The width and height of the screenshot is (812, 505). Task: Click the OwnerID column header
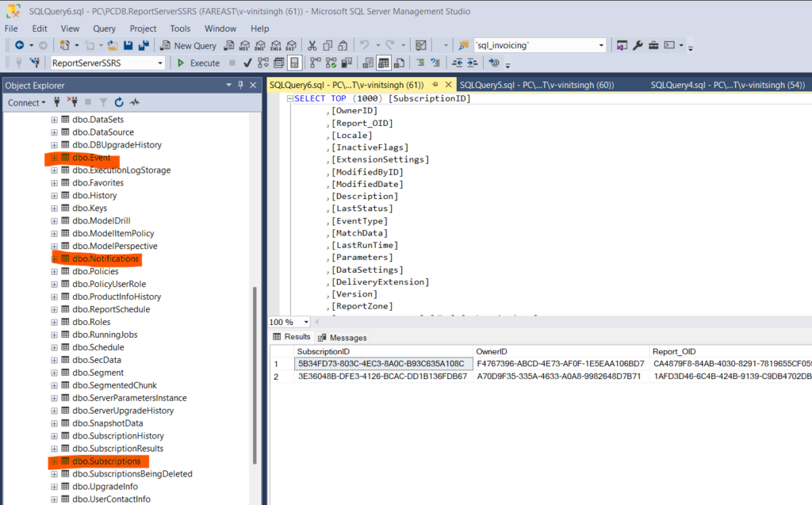(x=561, y=352)
